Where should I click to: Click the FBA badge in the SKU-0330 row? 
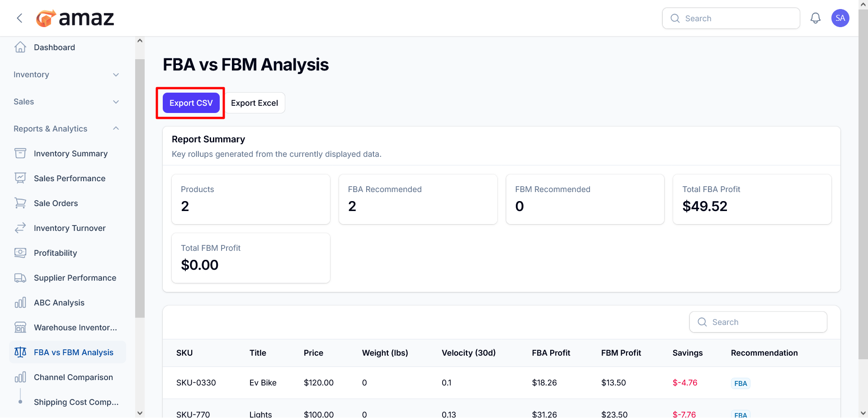741,383
